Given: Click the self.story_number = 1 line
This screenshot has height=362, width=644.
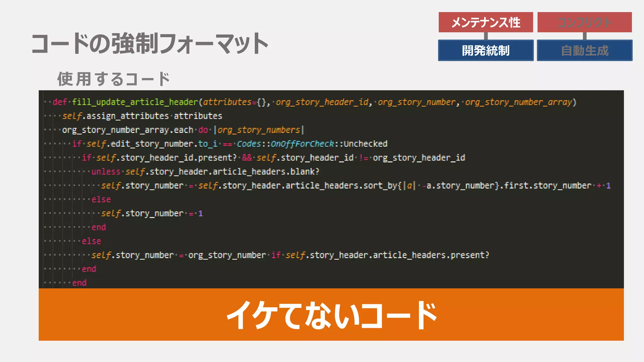Looking at the screenshot, I should click(152, 214).
